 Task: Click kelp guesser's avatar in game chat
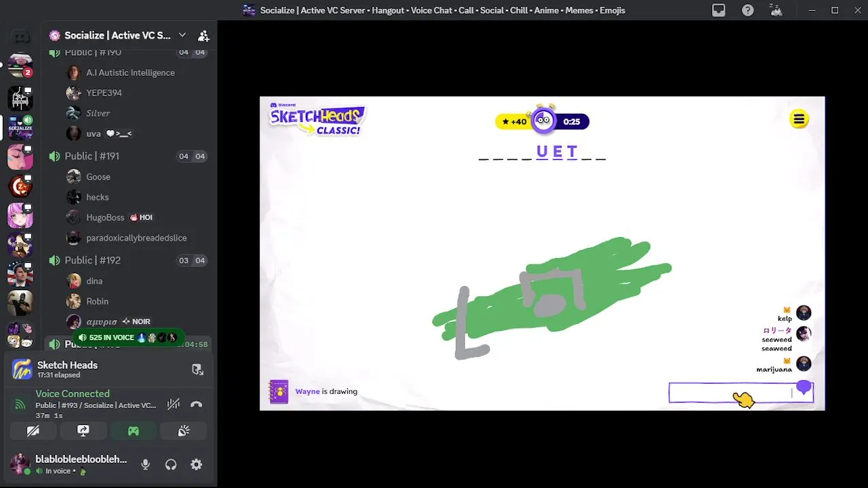804,312
